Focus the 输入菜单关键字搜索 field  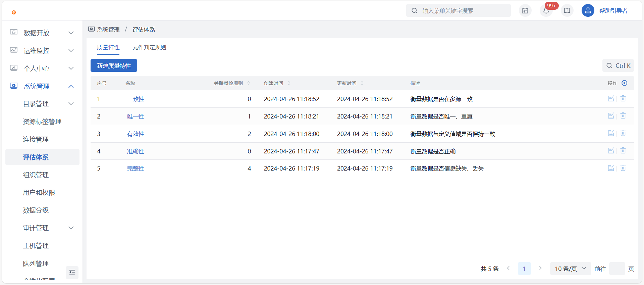click(x=459, y=10)
